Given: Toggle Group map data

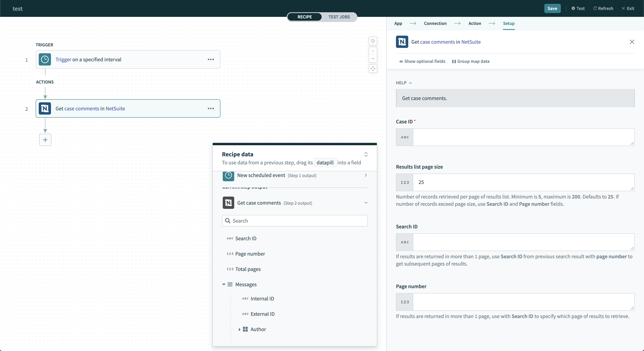Looking at the screenshot, I should (x=471, y=62).
